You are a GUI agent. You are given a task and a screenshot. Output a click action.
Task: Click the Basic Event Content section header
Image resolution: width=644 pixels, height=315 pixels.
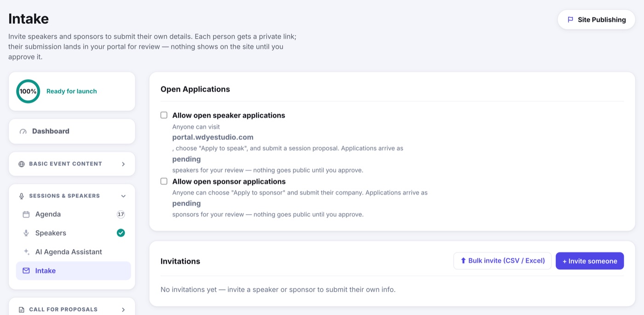[x=72, y=164]
